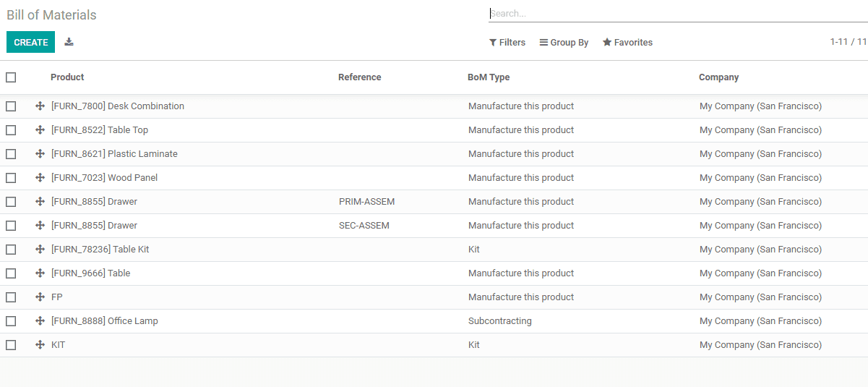Check the Table Top row checkbox
Image resolution: width=868 pixels, height=387 pixels.
click(x=11, y=130)
